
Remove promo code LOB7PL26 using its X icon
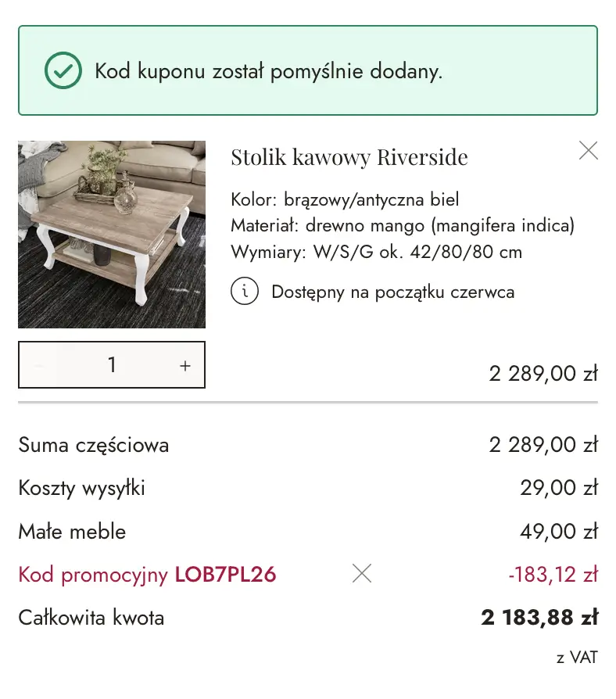[x=362, y=573]
